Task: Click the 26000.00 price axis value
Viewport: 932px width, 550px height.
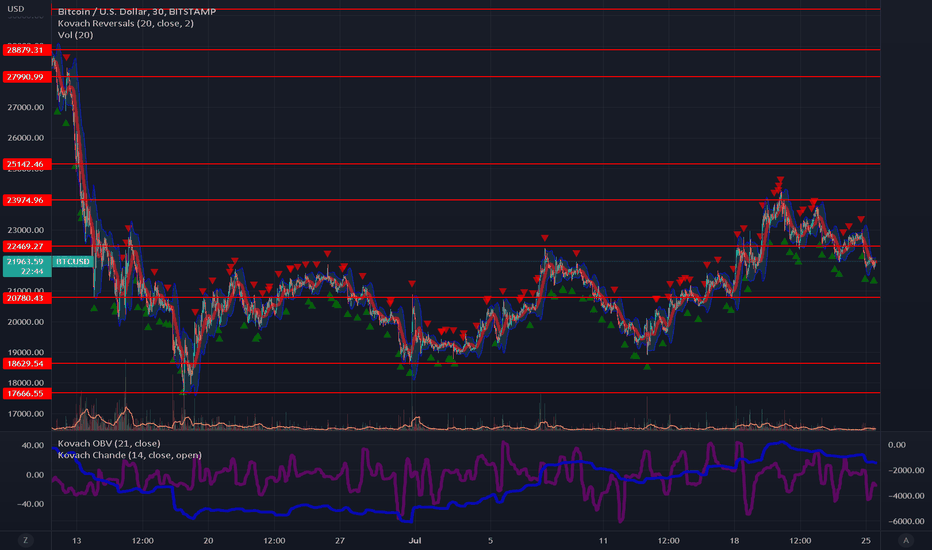Action: tap(26, 138)
